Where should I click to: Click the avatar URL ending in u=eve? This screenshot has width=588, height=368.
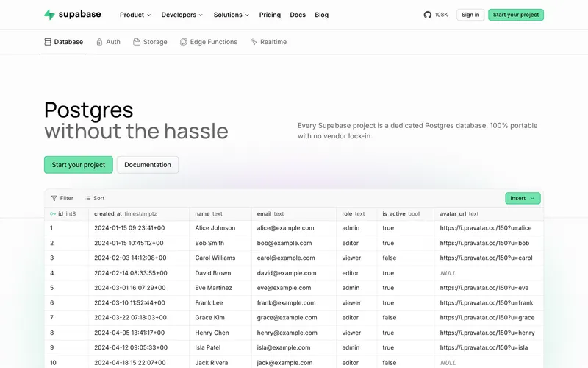point(489,288)
